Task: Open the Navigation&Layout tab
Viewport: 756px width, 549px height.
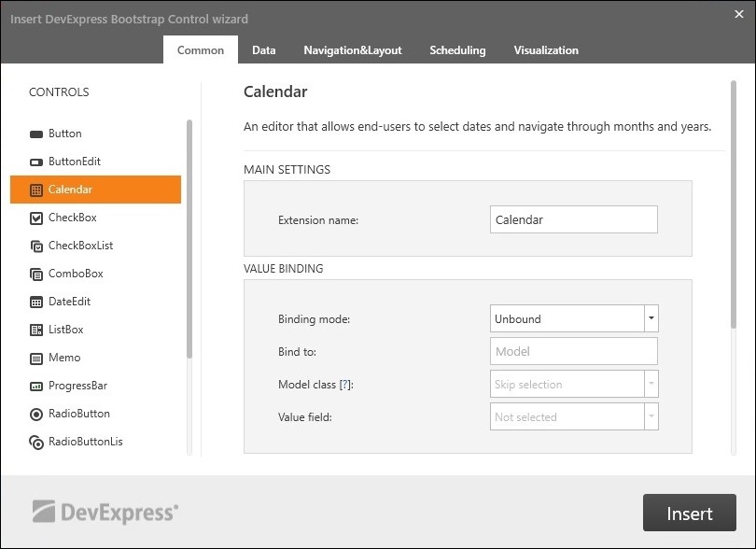Action: 353,49
